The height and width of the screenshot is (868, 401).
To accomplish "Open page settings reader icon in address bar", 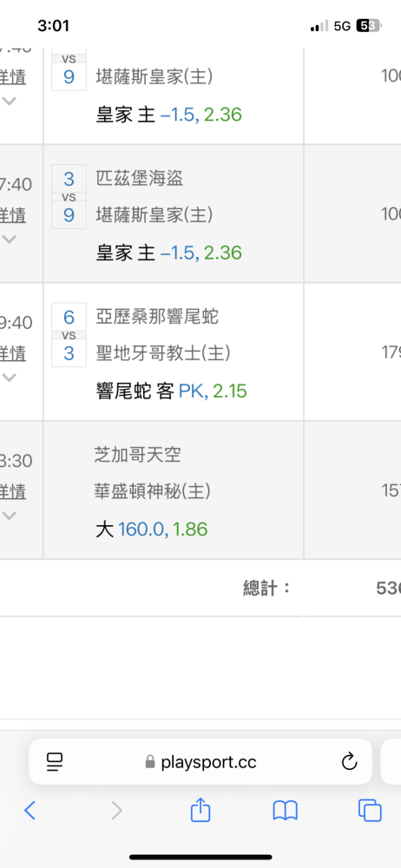I will pyautogui.click(x=55, y=762).
